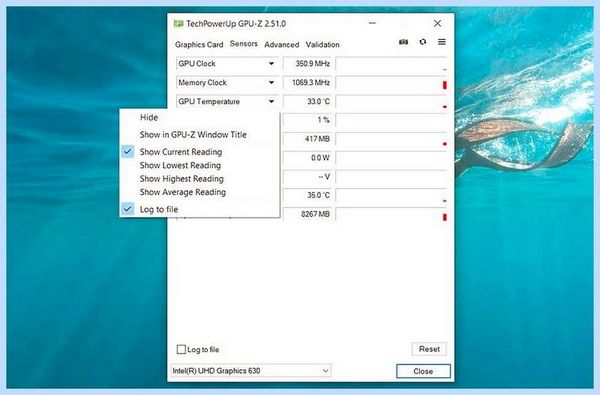Image resolution: width=600 pixels, height=395 pixels.
Task: Click the Close button
Action: [x=423, y=371]
